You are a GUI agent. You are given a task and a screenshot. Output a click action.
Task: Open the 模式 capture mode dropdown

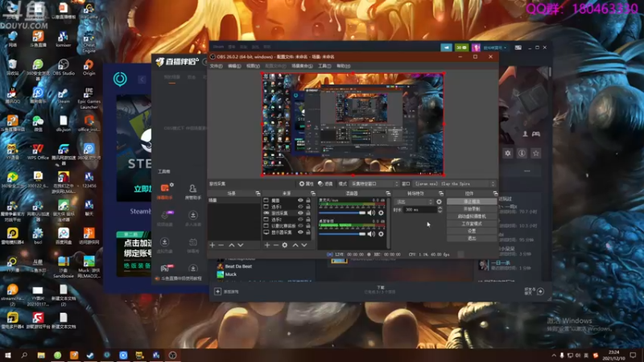pos(374,184)
